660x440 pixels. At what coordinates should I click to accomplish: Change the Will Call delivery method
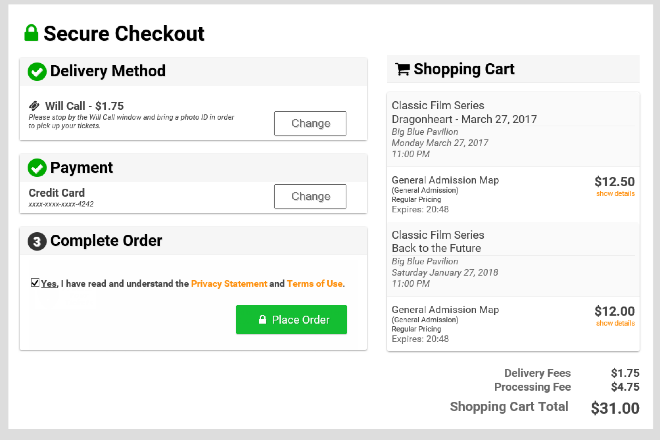(310, 123)
